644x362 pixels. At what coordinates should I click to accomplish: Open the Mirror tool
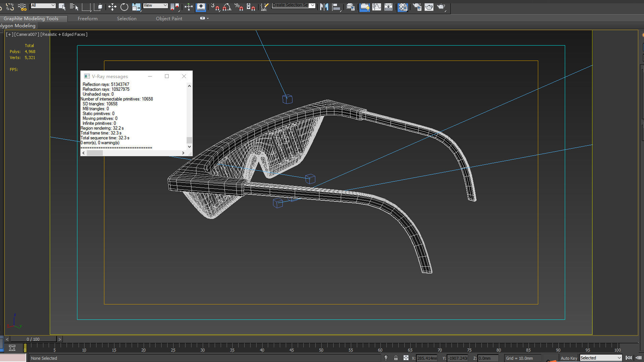(x=324, y=7)
